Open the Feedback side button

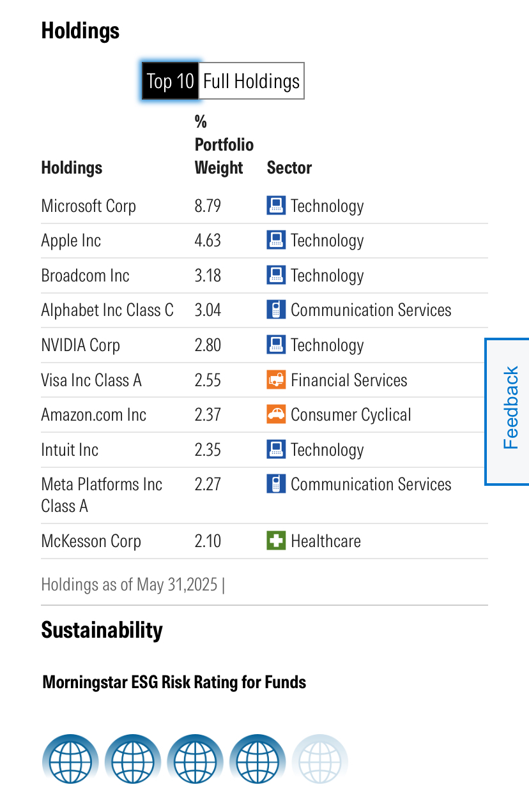(508, 411)
